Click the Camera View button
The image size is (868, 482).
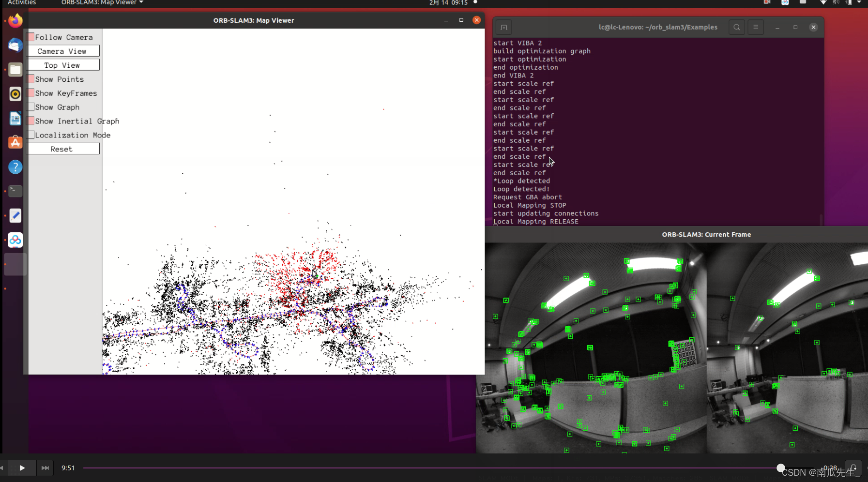point(63,51)
